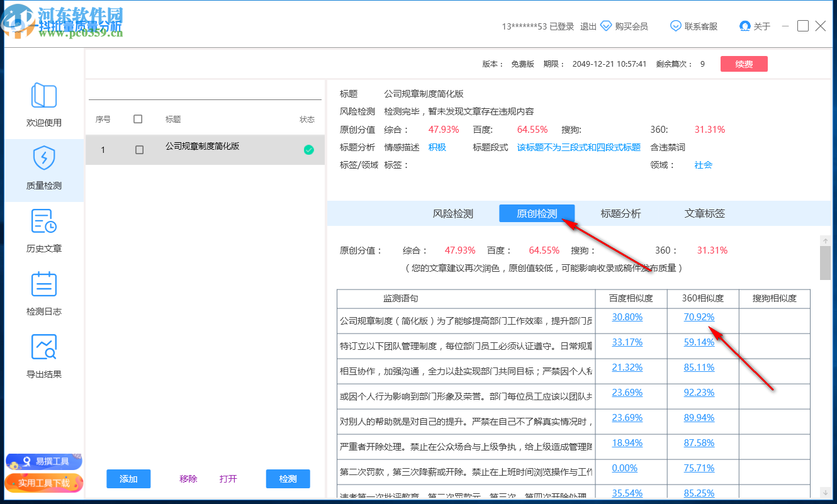Switch to the 风险检测 tab

(x=452, y=213)
